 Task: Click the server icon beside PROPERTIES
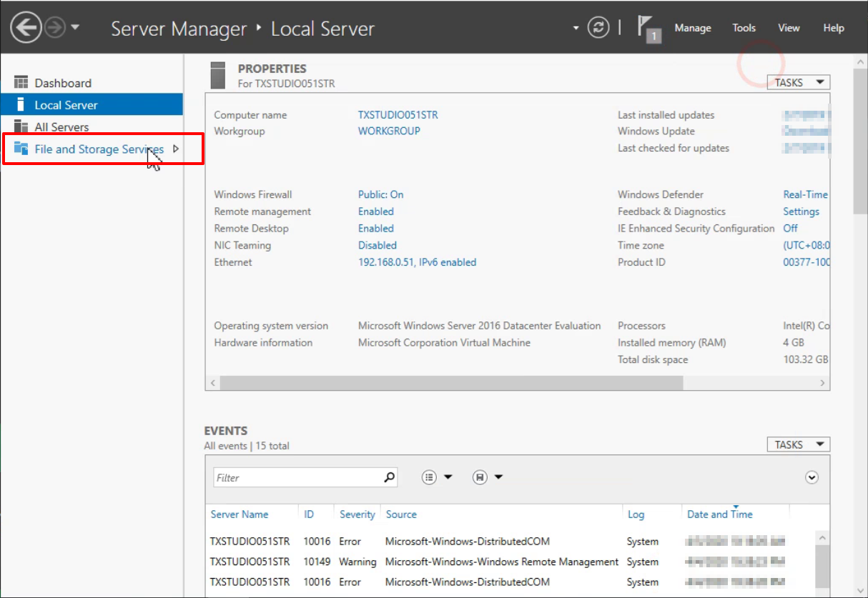pos(219,76)
